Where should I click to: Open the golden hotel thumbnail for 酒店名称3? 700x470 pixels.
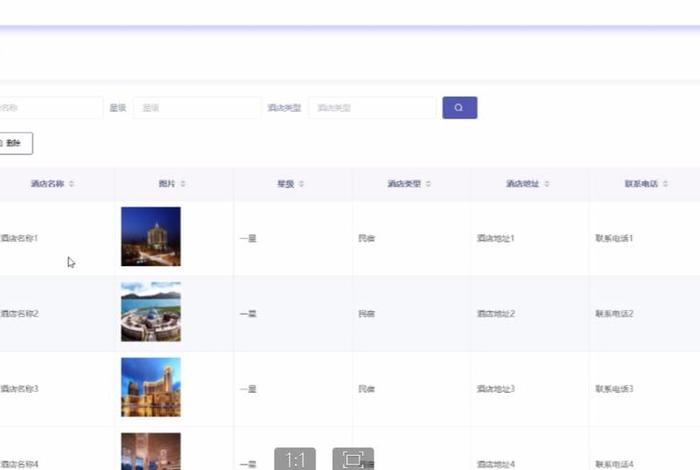pyautogui.click(x=151, y=387)
